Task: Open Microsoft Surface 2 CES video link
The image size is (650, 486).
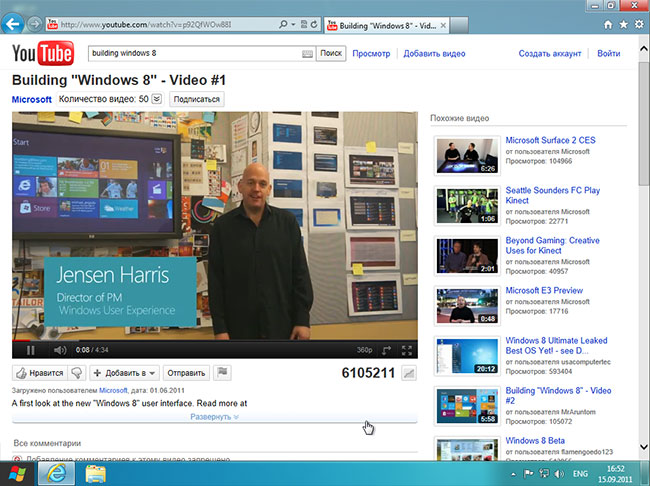Action: tap(550, 140)
